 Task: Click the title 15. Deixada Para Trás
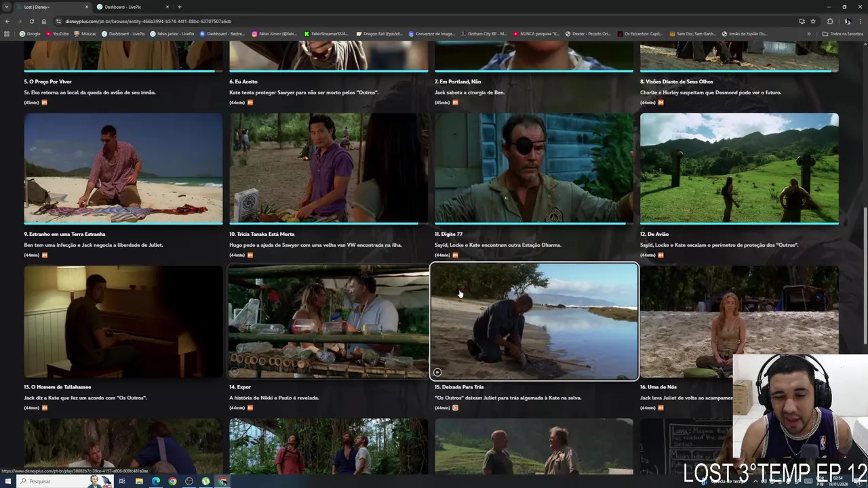(459, 387)
